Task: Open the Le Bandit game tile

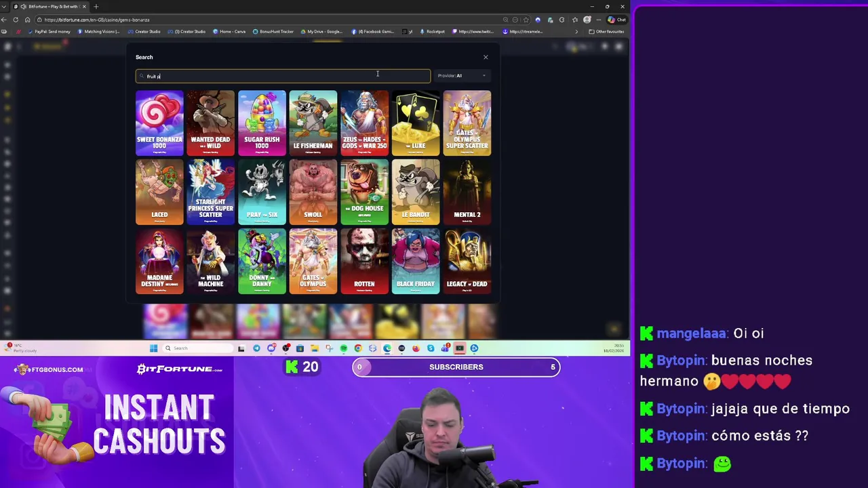Action: (416, 192)
